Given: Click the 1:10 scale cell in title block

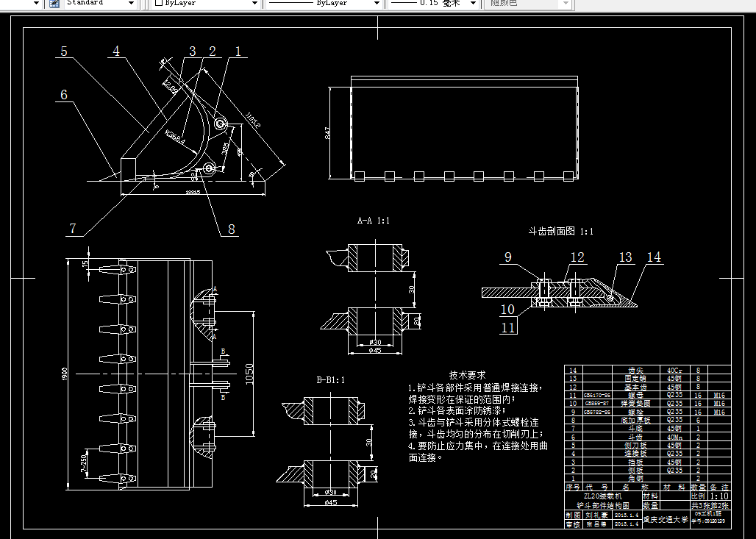Looking at the screenshot, I should click(719, 496).
